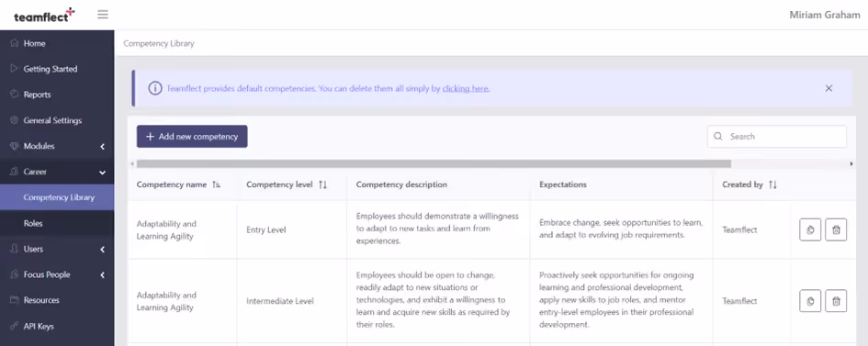This screenshot has height=346, width=868.
Task: Click the horizontal scrollbar thumb
Action: coord(434,163)
